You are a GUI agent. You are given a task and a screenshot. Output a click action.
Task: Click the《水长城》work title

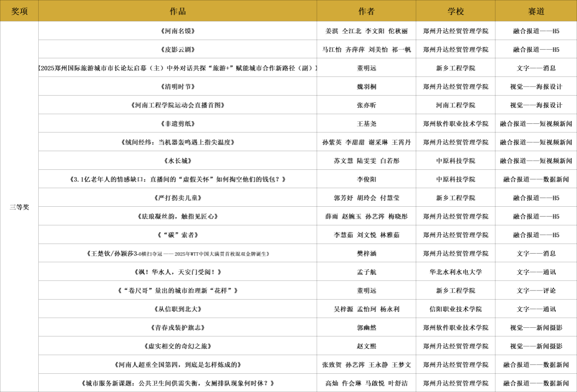[177, 161]
